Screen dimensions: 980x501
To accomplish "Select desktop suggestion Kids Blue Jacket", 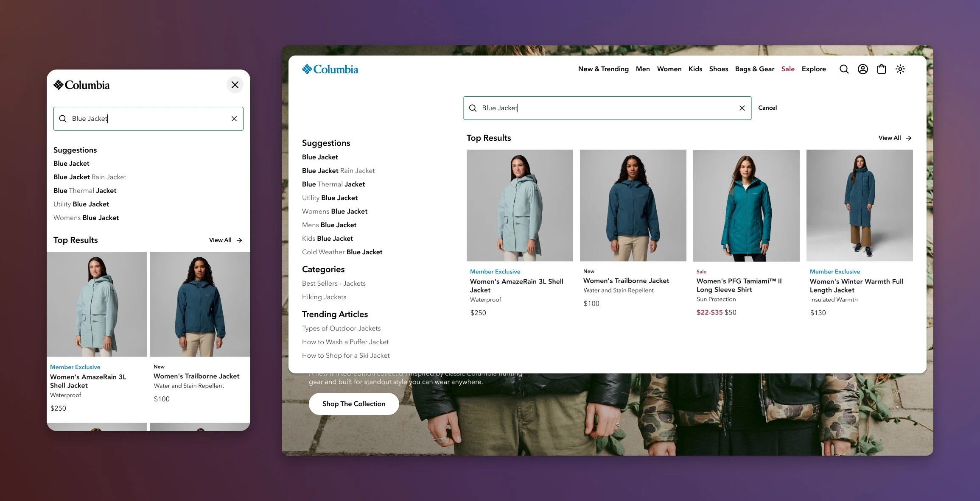I will (x=327, y=239).
